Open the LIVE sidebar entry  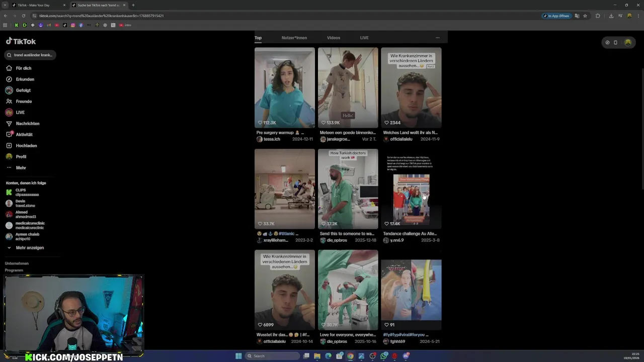pos(15,112)
